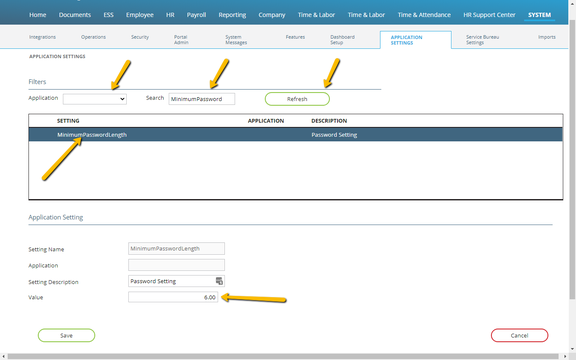Screen dimensions: 576x360
Task: Click the Password Setting description cell
Action: (x=334, y=135)
